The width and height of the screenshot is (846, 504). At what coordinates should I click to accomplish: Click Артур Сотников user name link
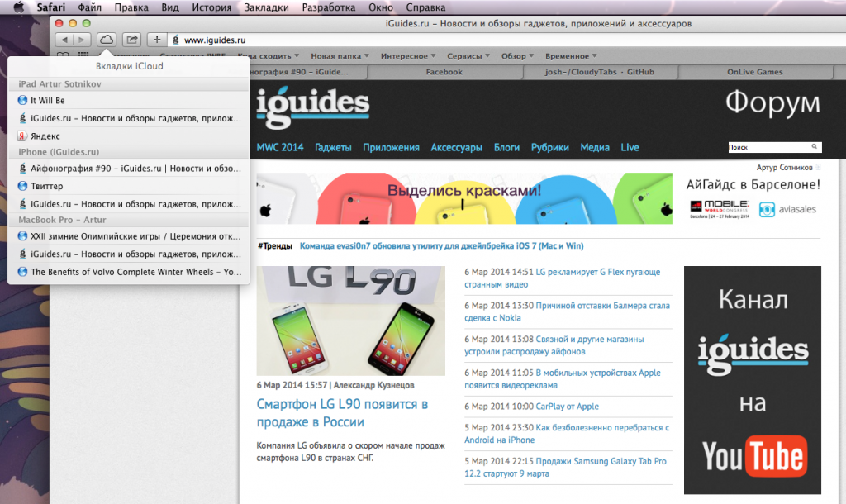coord(784,167)
